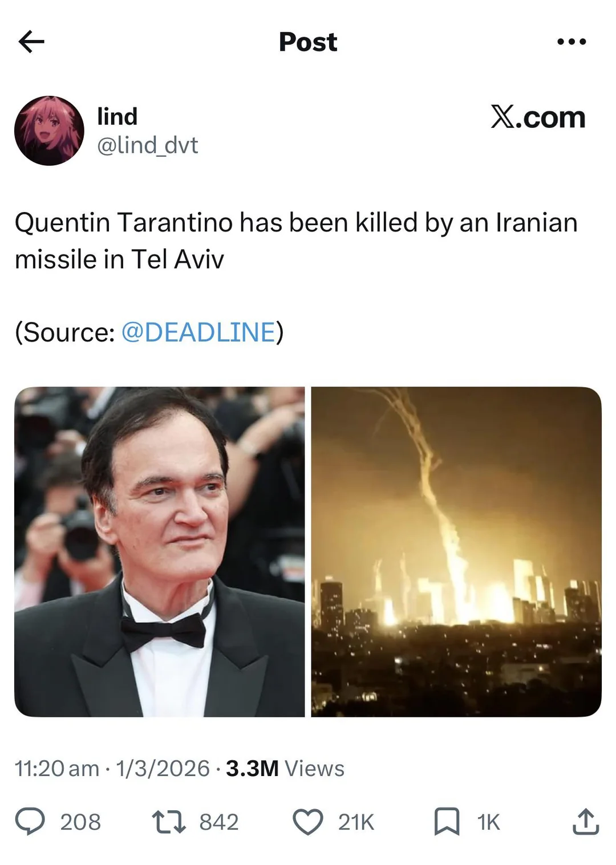Go back using the left arrow

[x=31, y=42]
